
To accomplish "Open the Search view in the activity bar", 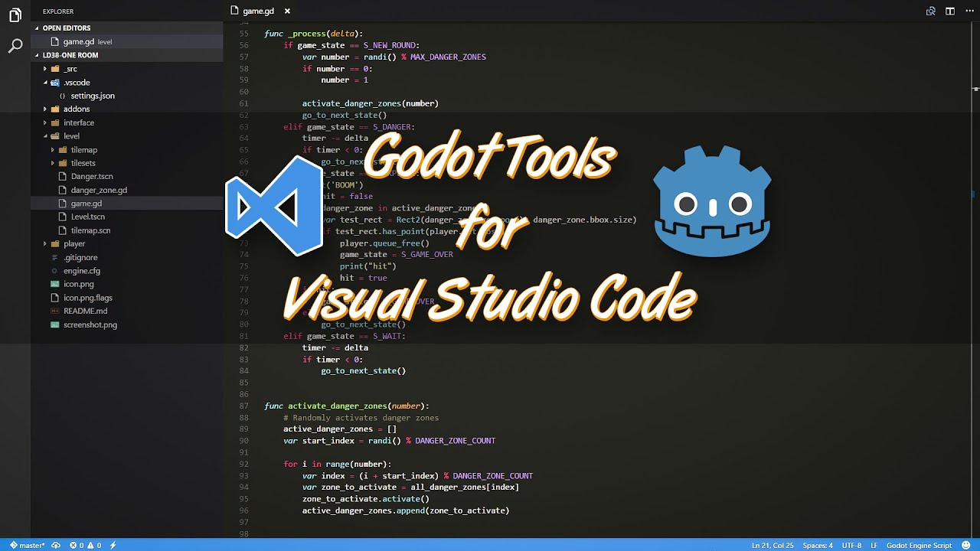I will point(15,47).
